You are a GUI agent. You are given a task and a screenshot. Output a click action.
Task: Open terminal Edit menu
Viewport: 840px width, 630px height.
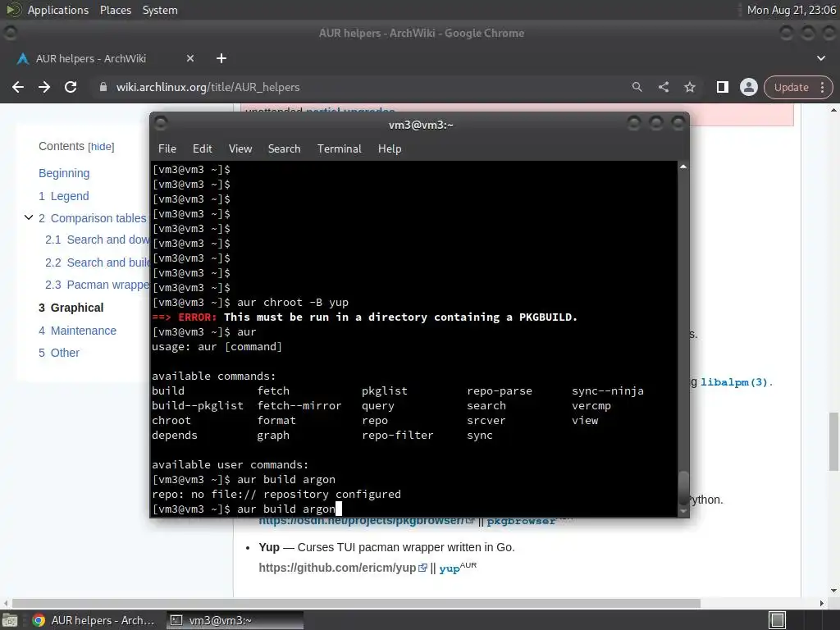202,149
